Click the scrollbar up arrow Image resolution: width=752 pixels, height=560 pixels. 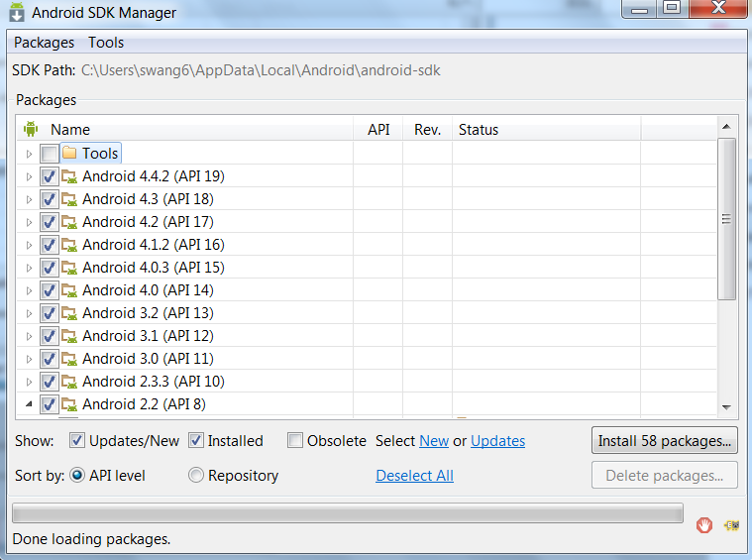pos(726,127)
